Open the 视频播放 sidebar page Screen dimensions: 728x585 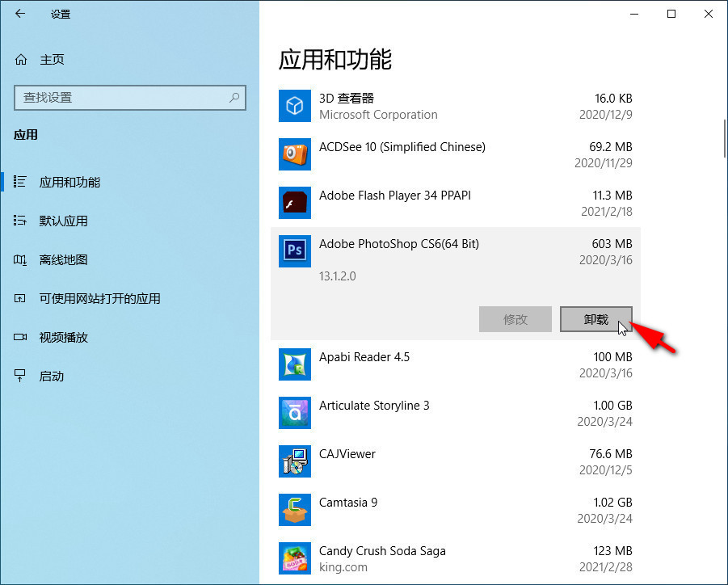tap(64, 338)
